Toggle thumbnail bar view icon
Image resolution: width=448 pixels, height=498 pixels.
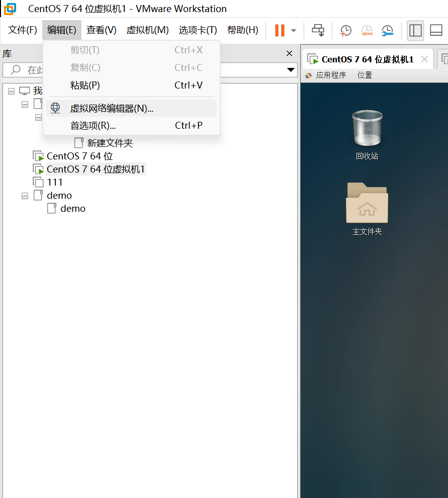click(436, 31)
